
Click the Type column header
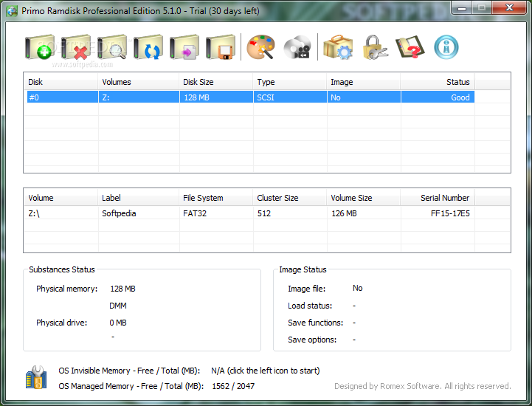(290, 82)
